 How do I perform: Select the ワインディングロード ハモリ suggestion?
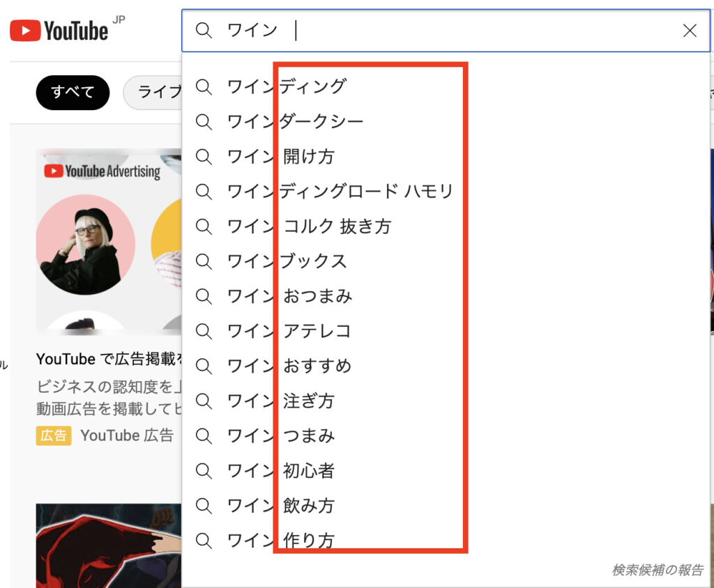pyautogui.click(x=340, y=192)
